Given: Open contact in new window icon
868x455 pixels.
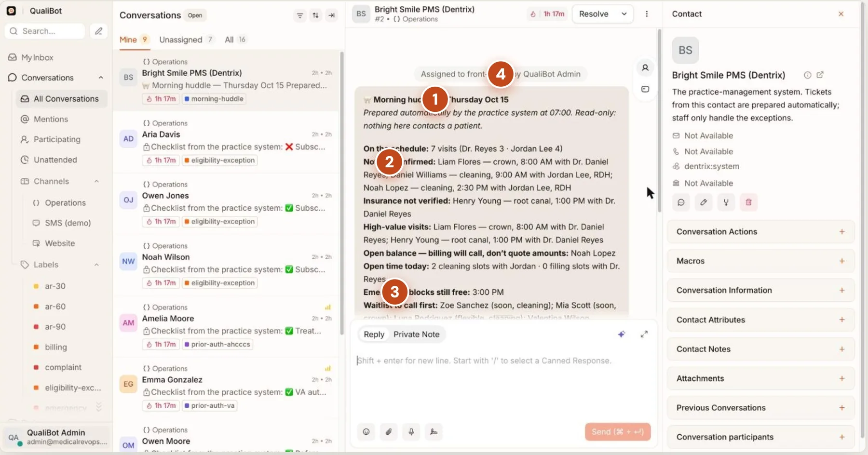Looking at the screenshot, I should [820, 75].
